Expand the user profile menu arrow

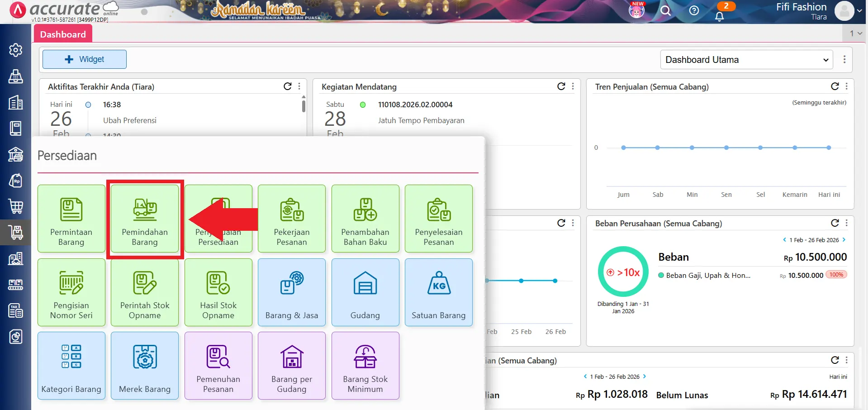click(x=859, y=11)
